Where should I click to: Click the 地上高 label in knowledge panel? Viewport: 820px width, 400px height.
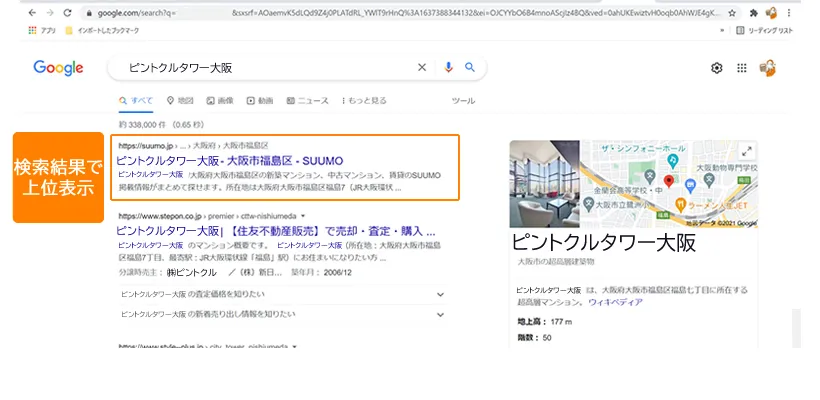[x=532, y=322]
